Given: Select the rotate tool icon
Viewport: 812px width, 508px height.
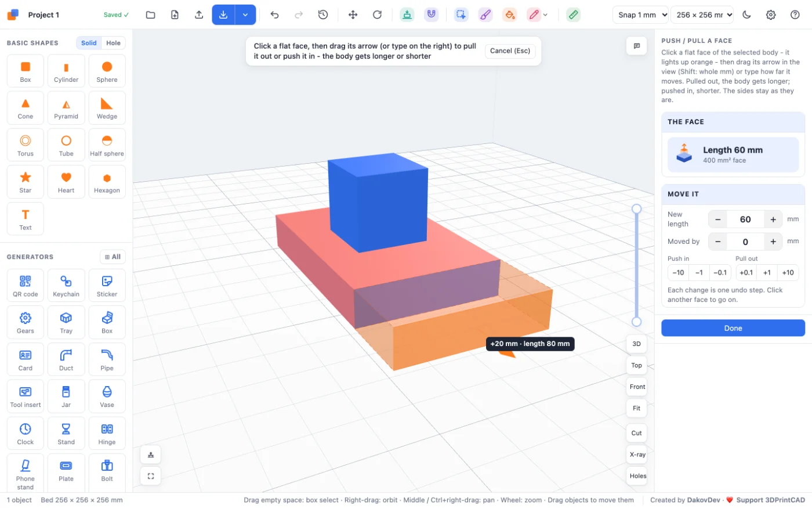Looking at the screenshot, I should [x=377, y=15].
